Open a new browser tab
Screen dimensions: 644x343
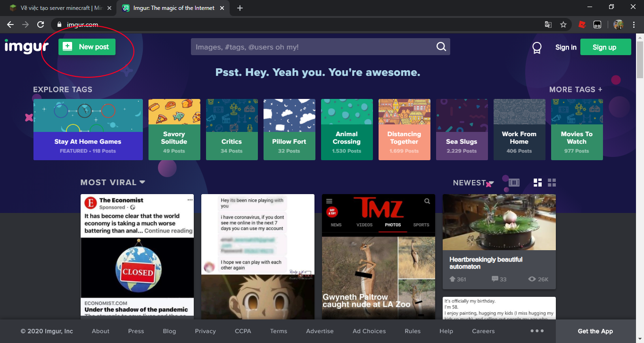tap(240, 8)
